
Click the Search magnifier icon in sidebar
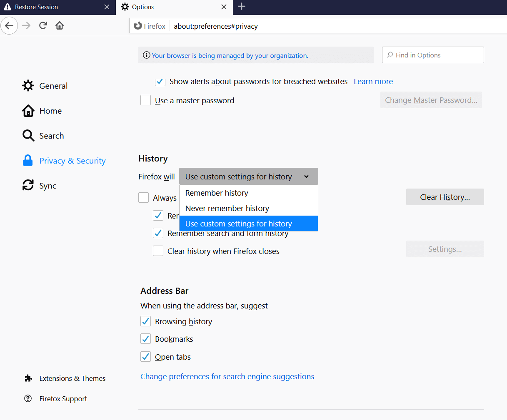(28, 136)
